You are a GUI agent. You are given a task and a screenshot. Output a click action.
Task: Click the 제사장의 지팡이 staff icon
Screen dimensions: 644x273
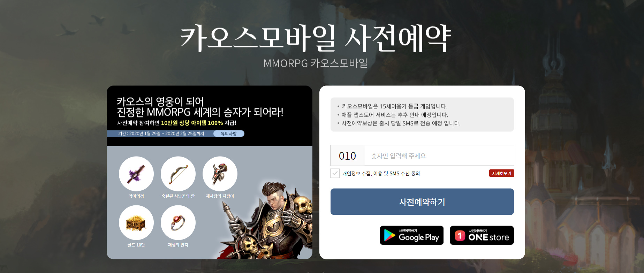coord(220,174)
